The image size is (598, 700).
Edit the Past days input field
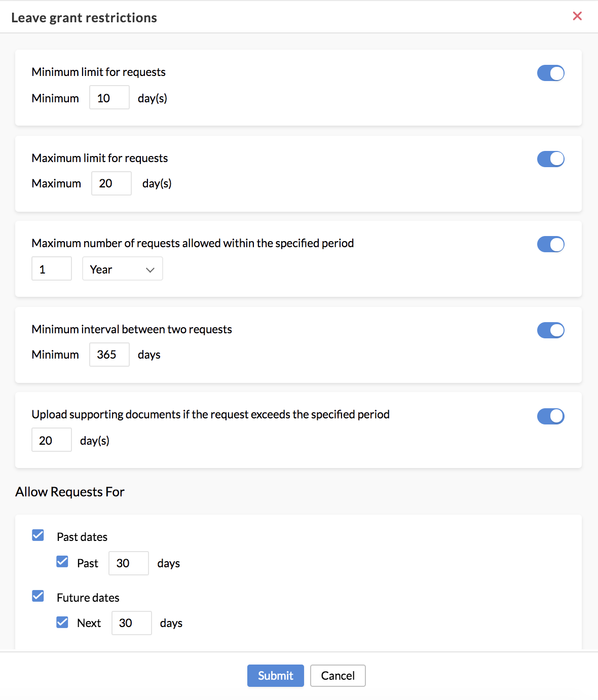(128, 563)
